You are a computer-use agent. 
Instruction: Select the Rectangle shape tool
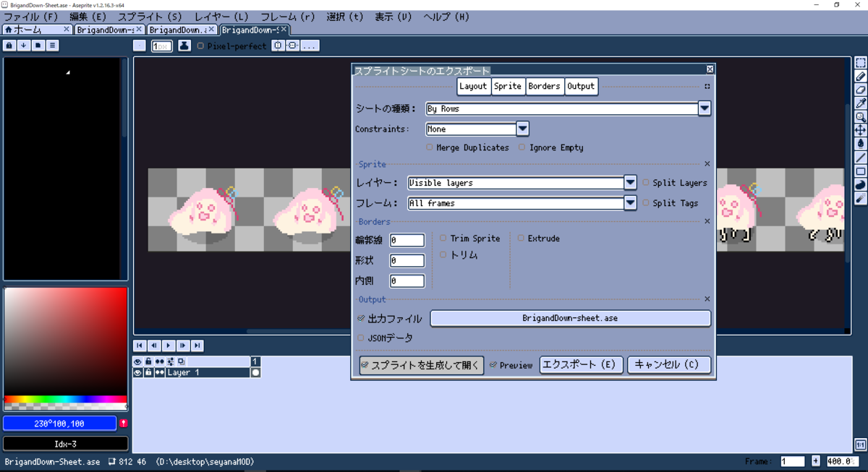point(861,171)
